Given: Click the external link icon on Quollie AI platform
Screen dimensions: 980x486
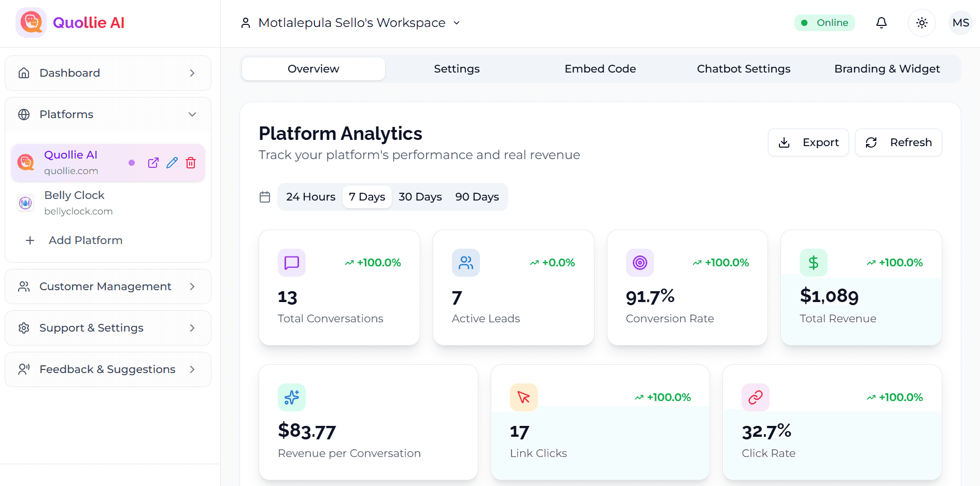Looking at the screenshot, I should [153, 162].
